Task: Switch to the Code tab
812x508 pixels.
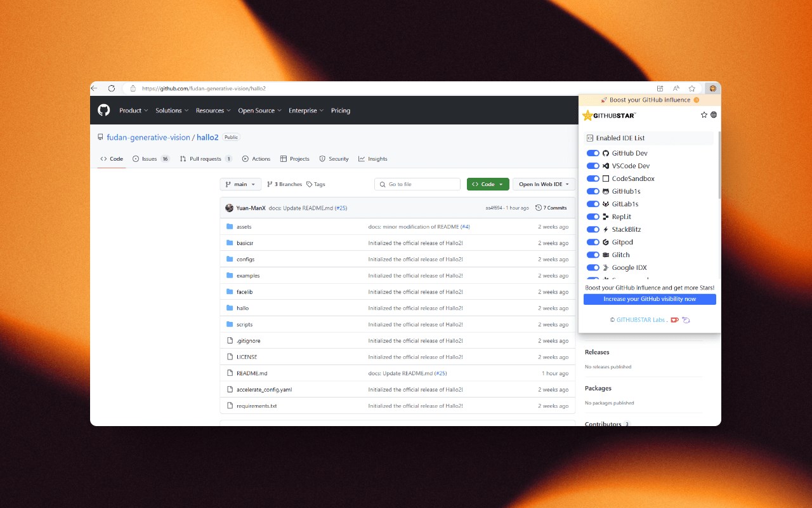Action: coord(112,159)
